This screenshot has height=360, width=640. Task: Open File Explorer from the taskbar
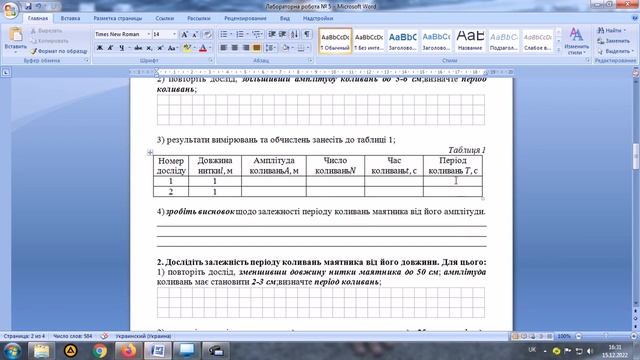[41, 351]
